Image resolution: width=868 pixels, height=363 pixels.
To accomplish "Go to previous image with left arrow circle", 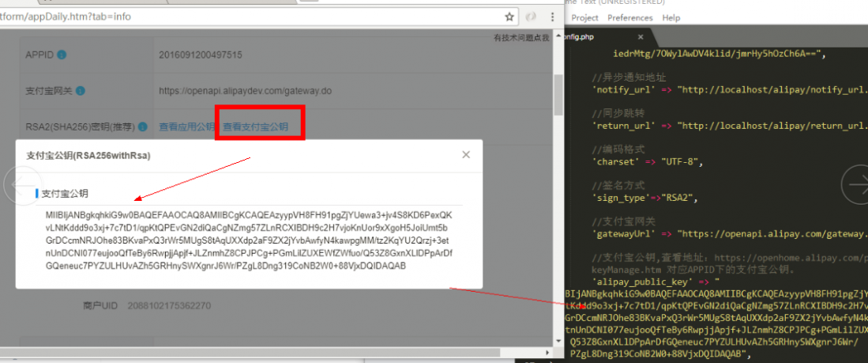I will coord(23,185).
